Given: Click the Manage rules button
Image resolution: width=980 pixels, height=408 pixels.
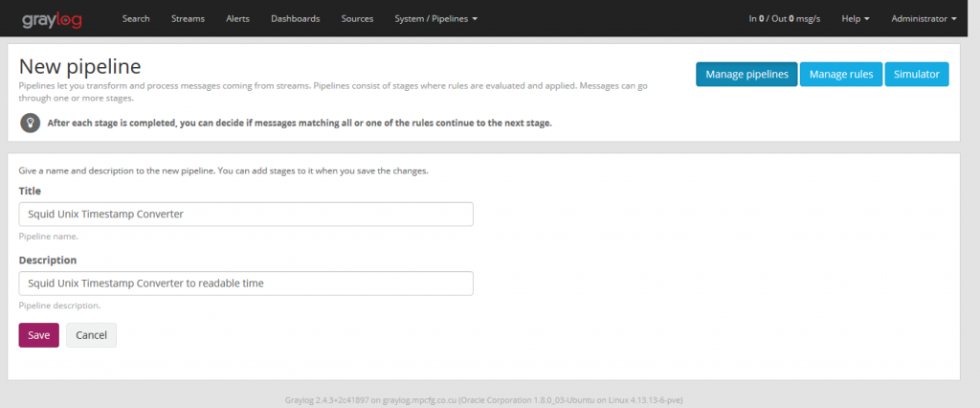Looking at the screenshot, I should [x=840, y=75].
